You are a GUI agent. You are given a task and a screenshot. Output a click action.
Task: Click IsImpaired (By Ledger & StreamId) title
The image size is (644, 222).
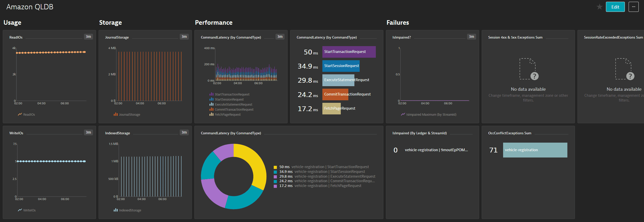419,133
